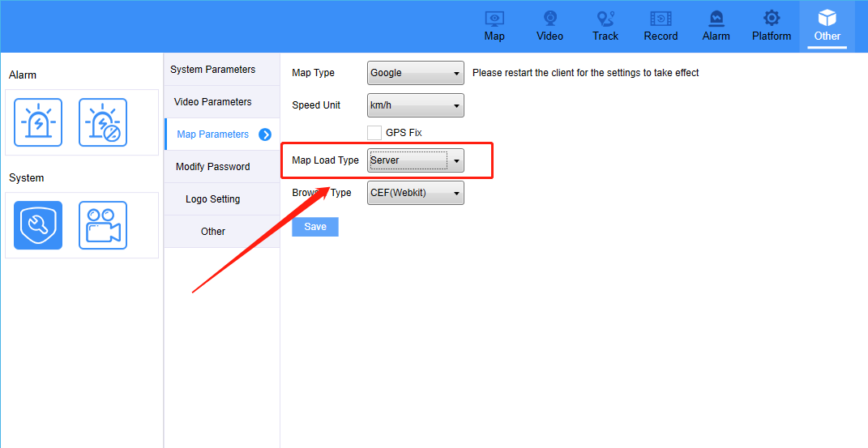This screenshot has width=868, height=448.
Task: Click the video camera icon under System
Action: 103,225
